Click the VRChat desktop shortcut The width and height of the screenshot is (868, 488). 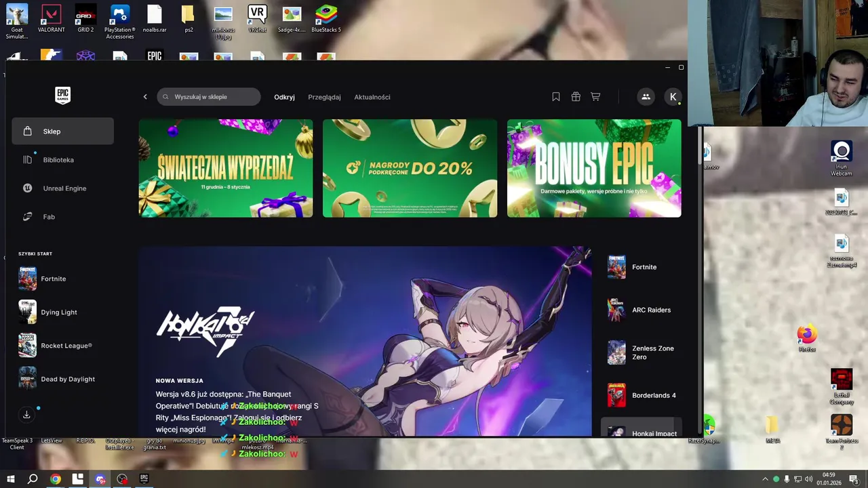[257, 19]
